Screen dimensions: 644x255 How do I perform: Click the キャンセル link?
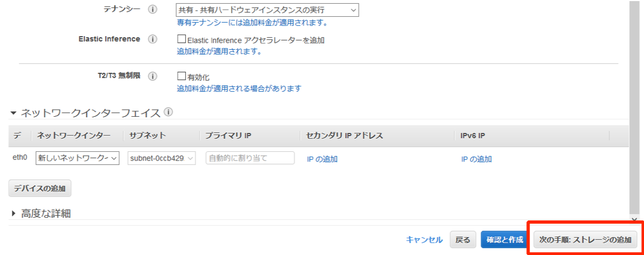(424, 240)
